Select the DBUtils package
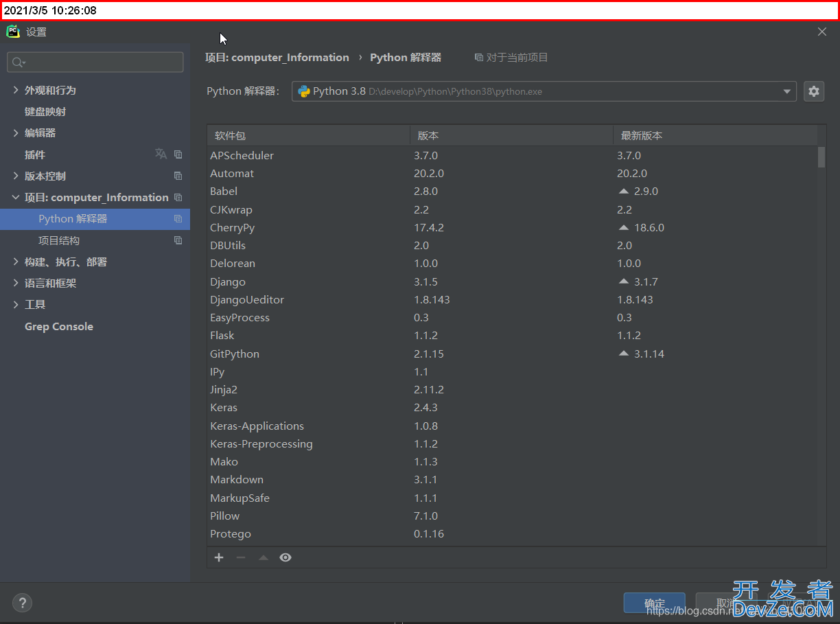Image resolution: width=840 pixels, height=624 pixels. point(512,245)
